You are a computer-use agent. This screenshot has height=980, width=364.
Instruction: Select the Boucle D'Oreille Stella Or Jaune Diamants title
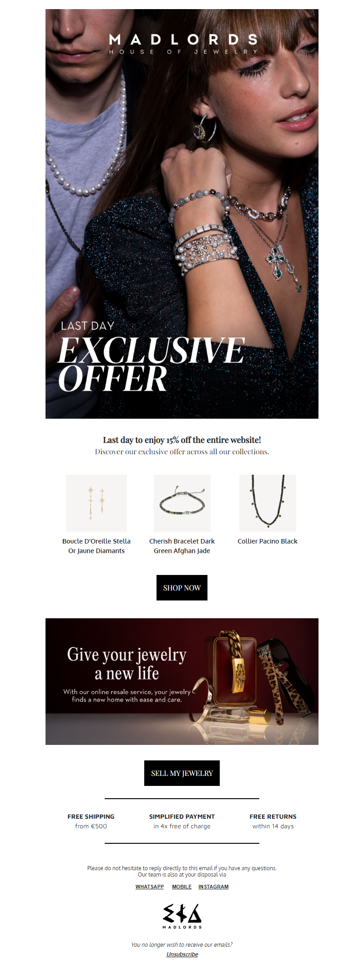(x=96, y=546)
